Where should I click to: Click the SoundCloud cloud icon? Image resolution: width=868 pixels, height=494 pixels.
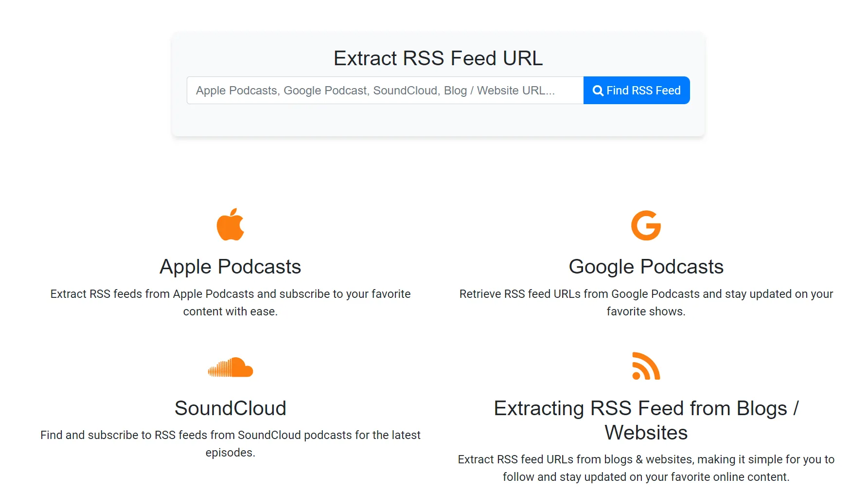coord(230,367)
